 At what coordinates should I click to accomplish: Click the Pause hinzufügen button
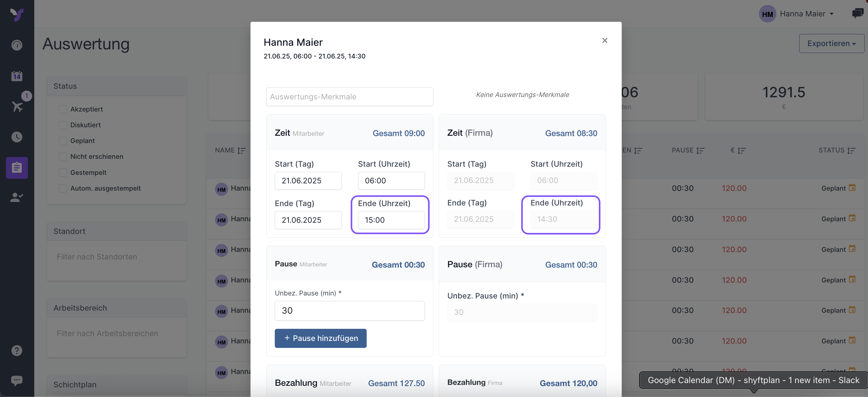point(321,338)
